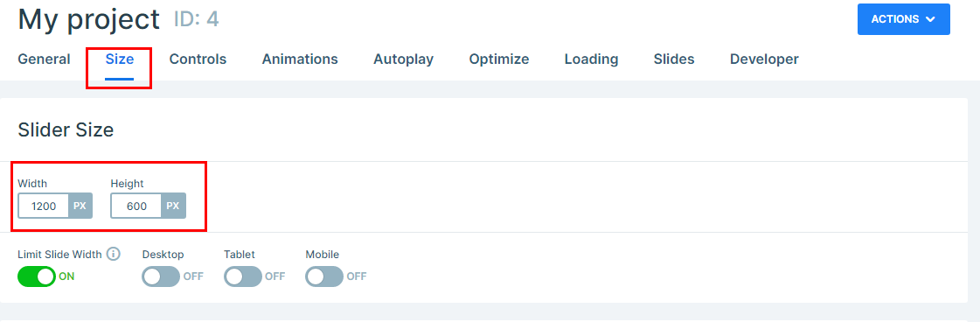The image size is (980, 322).
Task: Click the PX unit next to Height
Action: tap(173, 206)
